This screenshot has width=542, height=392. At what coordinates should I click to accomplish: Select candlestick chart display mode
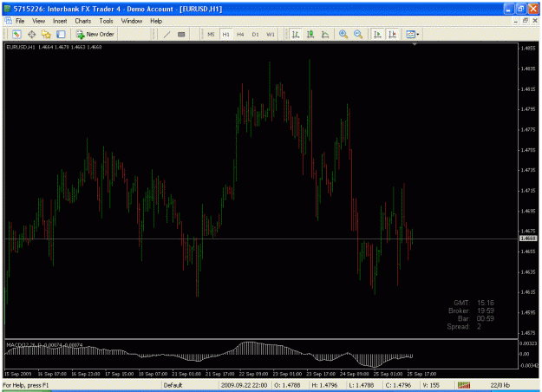pyautogui.click(x=310, y=34)
